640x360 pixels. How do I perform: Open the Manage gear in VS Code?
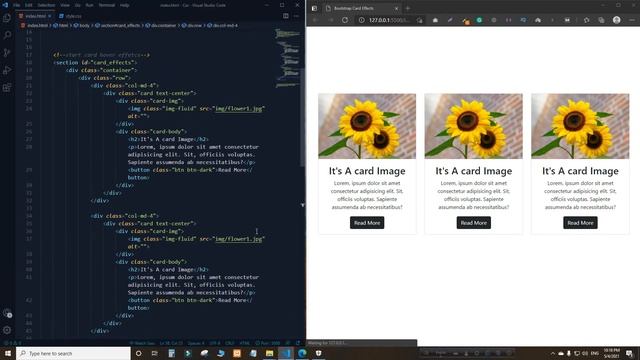click(7, 330)
